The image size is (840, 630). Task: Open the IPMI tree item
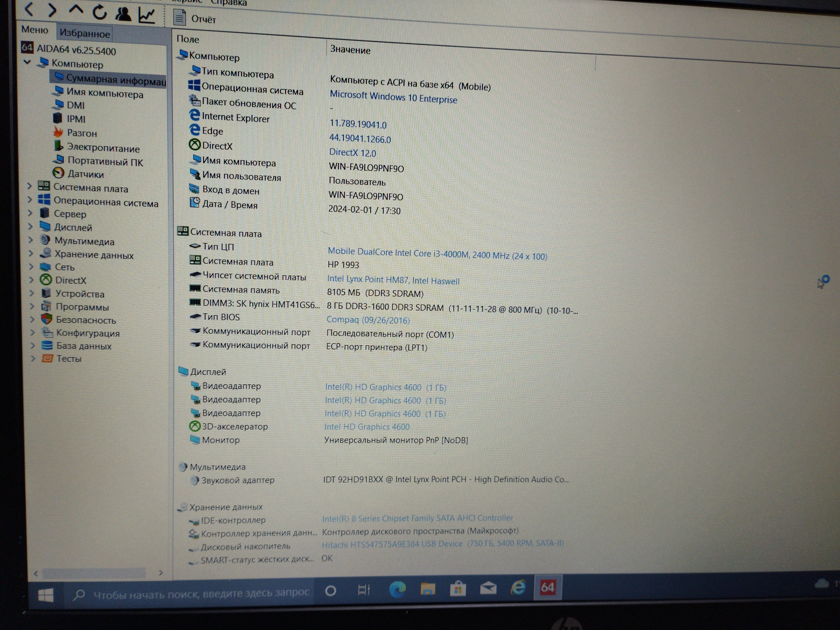point(69,119)
